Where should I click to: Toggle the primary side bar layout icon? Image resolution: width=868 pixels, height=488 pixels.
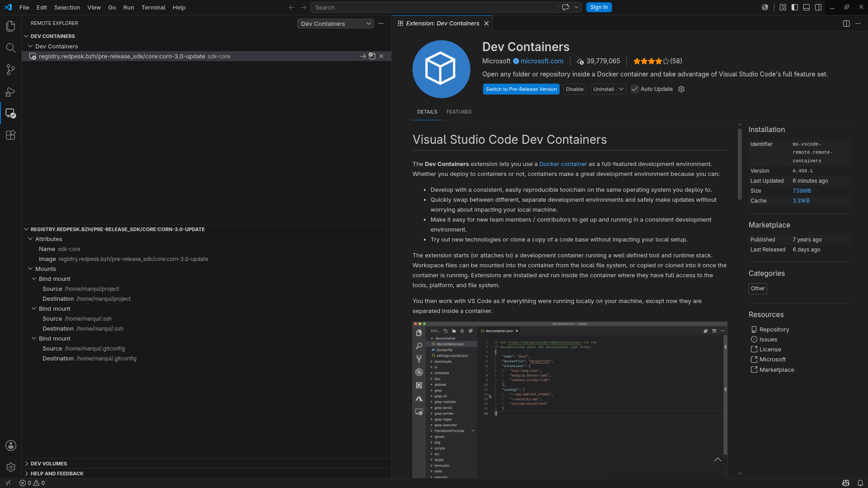pos(795,7)
